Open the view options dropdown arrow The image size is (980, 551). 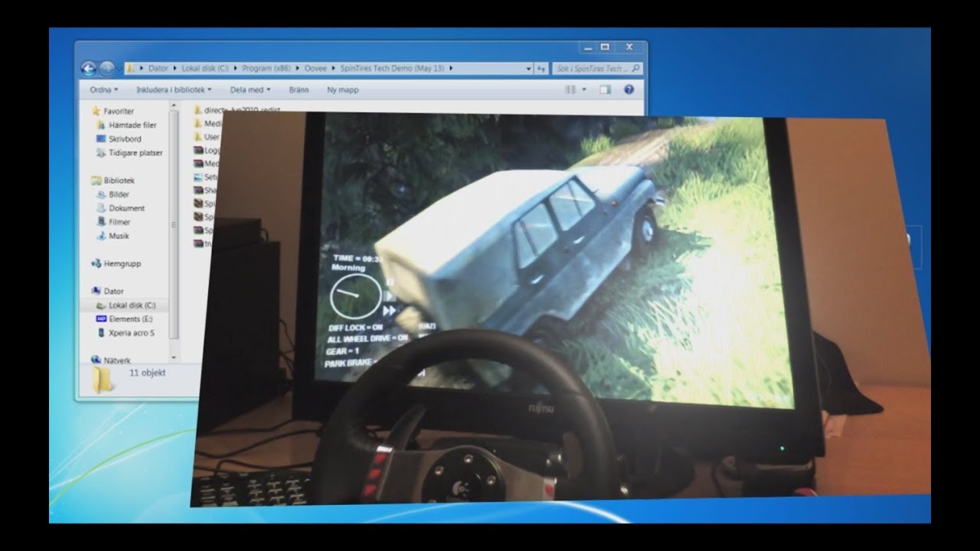point(584,90)
